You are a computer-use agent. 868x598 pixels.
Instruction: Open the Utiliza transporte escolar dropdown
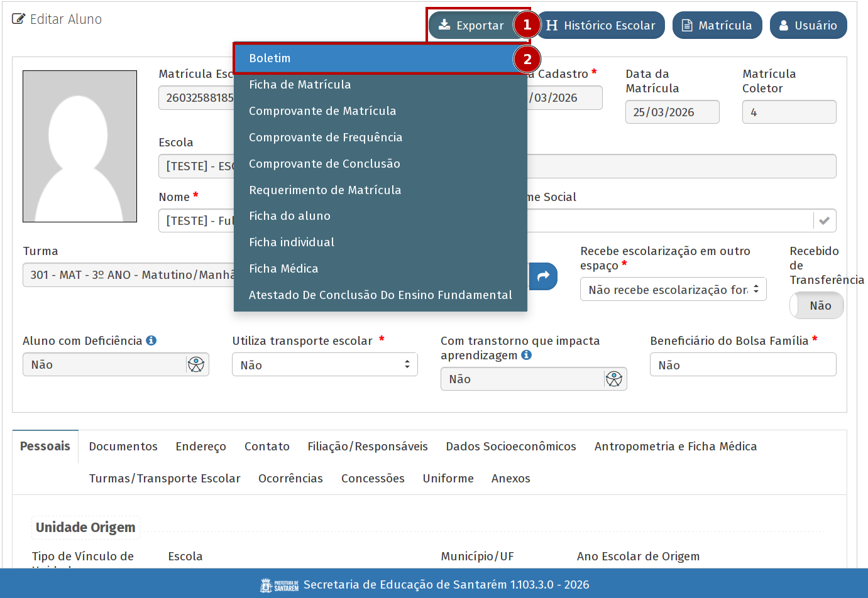tap(324, 365)
